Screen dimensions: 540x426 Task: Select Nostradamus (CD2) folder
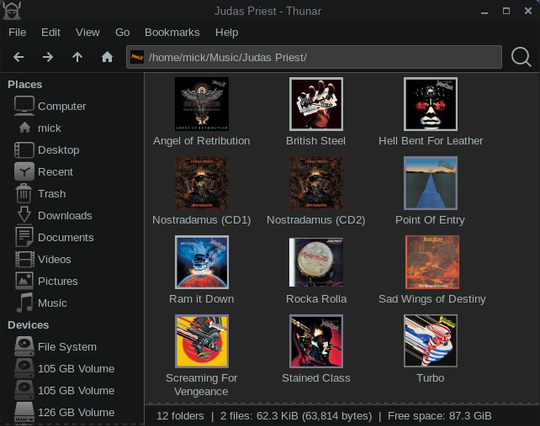pos(316,191)
